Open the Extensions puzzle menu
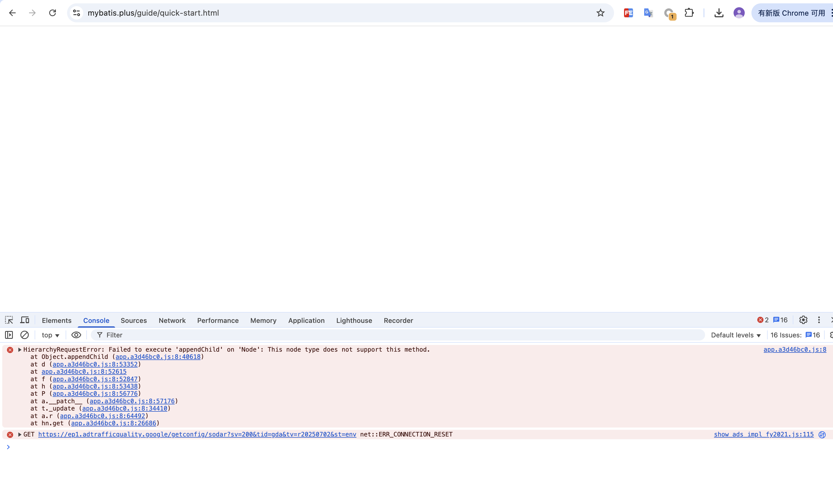The image size is (833, 504). pyautogui.click(x=689, y=13)
